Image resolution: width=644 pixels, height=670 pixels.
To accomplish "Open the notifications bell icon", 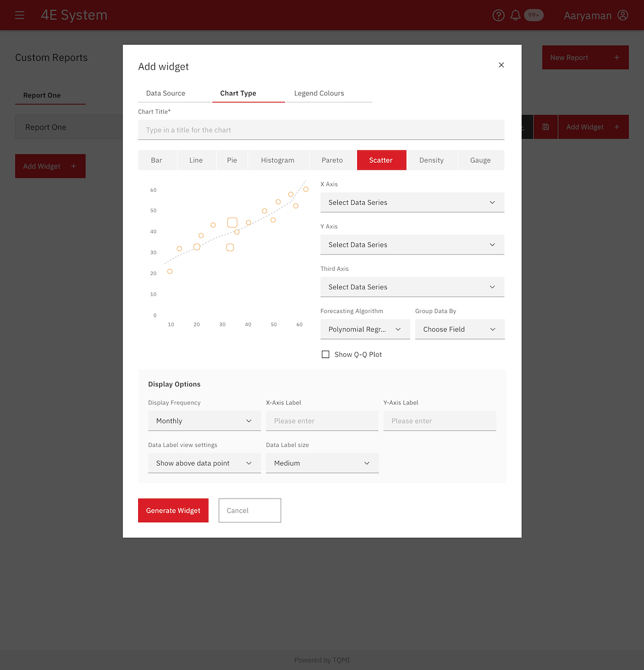I will (515, 15).
